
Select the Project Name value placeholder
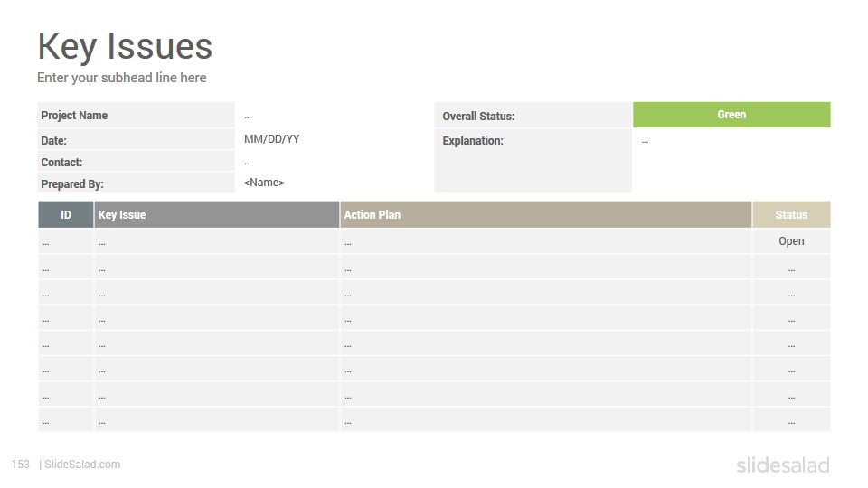[248, 117]
